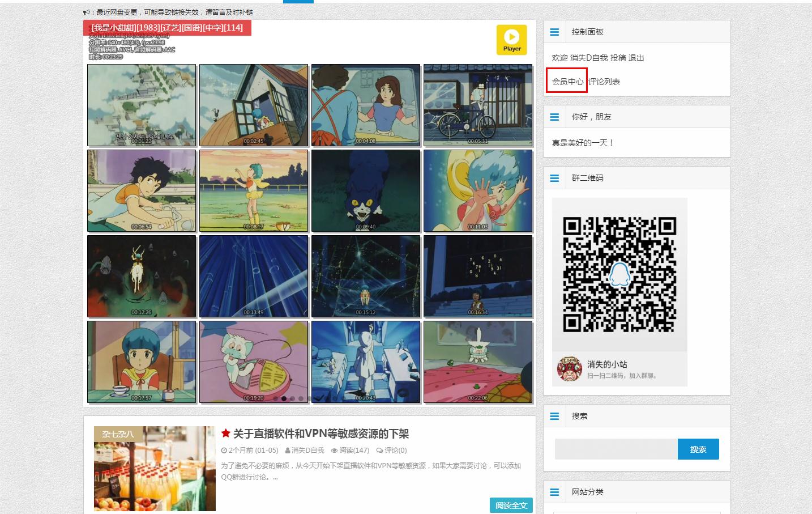Open 会员中心 link
Image resolution: width=812 pixels, height=514 pixels.
coord(567,82)
